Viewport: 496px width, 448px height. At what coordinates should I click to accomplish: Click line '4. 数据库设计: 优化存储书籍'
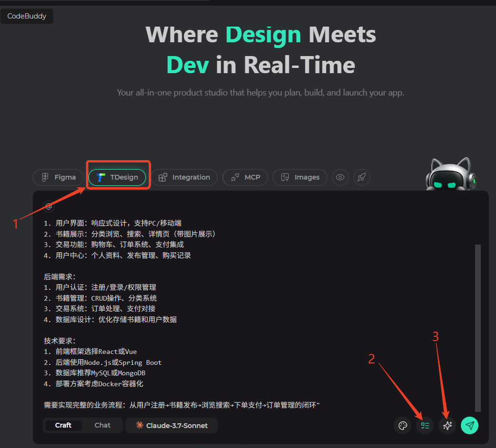[x=110, y=320]
